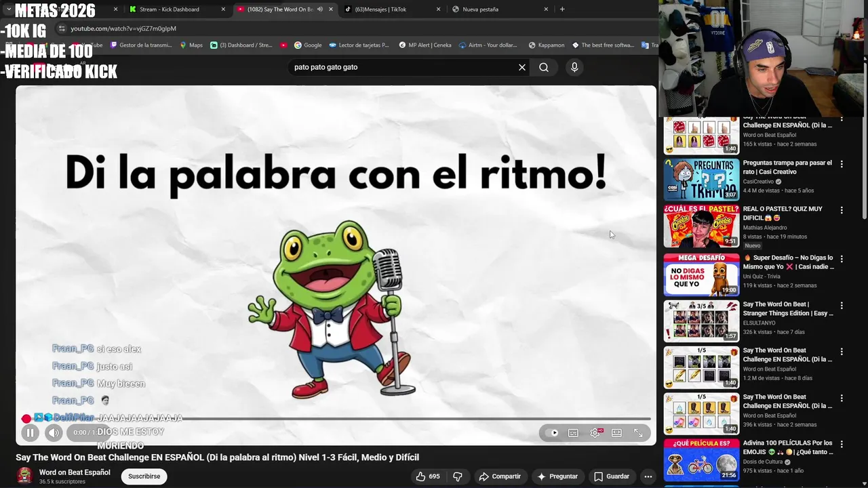Open the Airtm - Your dollar bookmark
Image resolution: width=868 pixels, height=488 pixels.
488,45
